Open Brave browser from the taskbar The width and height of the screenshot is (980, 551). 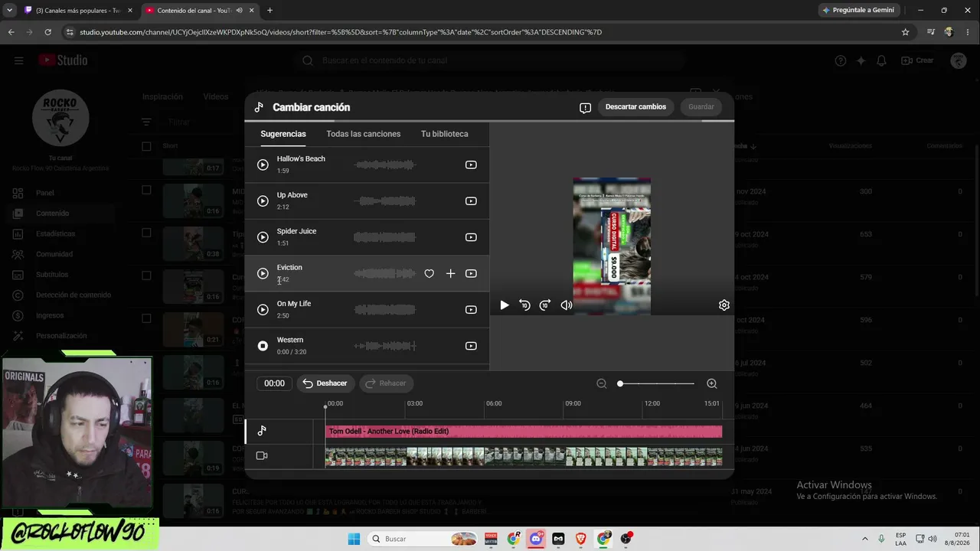[x=580, y=539]
